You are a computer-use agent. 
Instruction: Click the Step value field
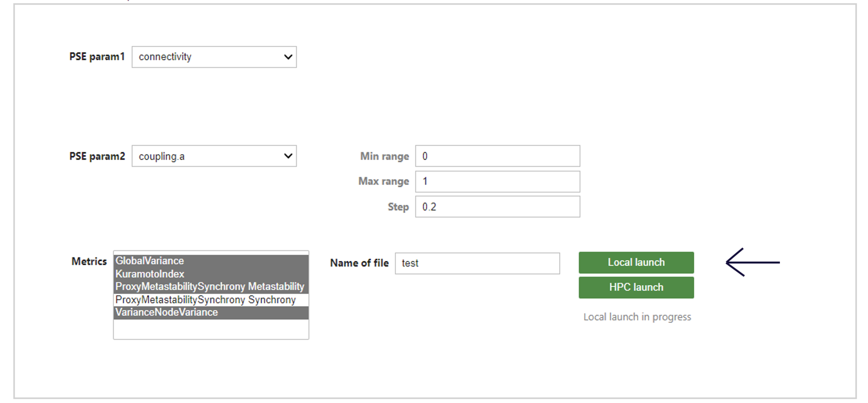tap(497, 207)
